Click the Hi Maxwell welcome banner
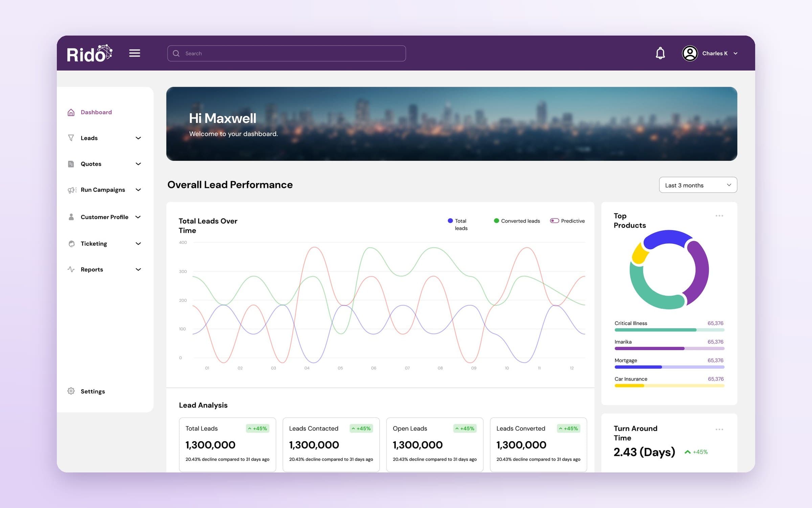Screen dimensions: 812x508 (452, 124)
